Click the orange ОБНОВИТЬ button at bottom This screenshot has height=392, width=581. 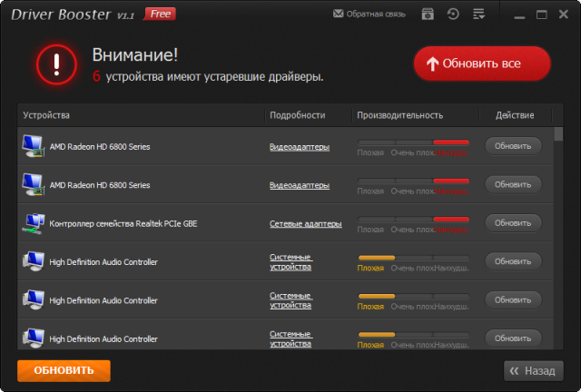64,370
